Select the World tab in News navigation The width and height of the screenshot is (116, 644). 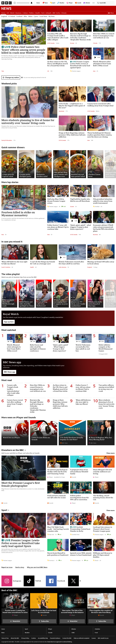point(12,13)
